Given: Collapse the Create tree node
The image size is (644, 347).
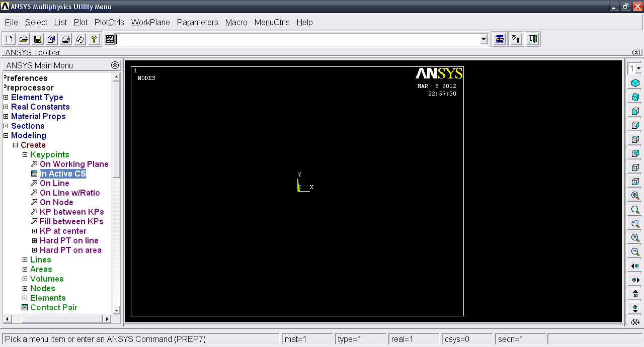Looking at the screenshot, I should click(x=16, y=145).
